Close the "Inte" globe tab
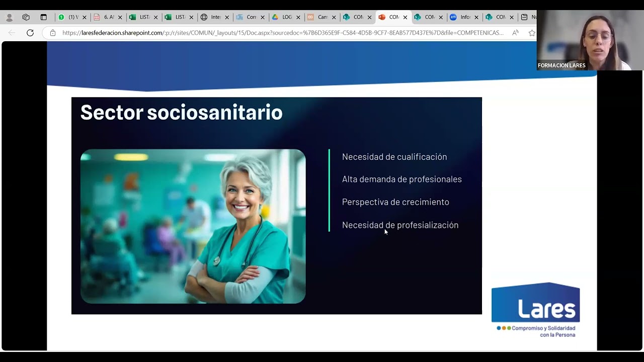Screen dimensions: 644x362 [x=227, y=17]
